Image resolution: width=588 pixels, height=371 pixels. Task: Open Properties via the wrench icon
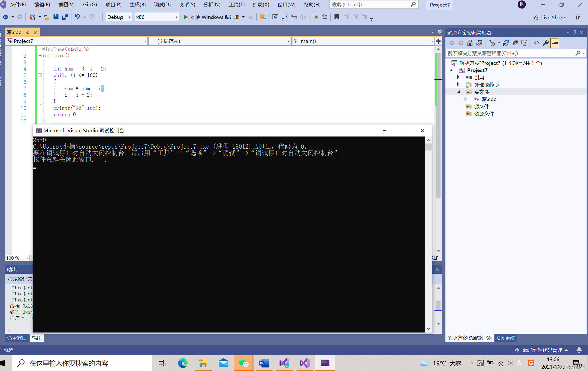[546, 43]
